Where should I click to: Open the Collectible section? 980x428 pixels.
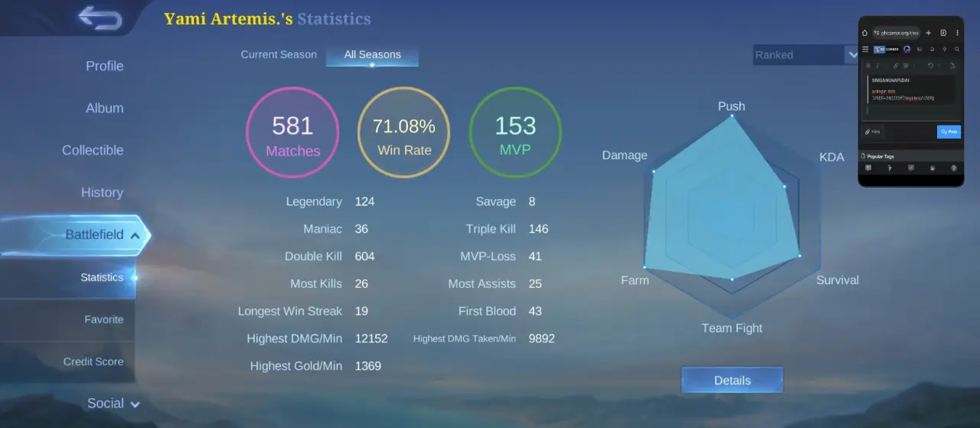click(x=93, y=151)
